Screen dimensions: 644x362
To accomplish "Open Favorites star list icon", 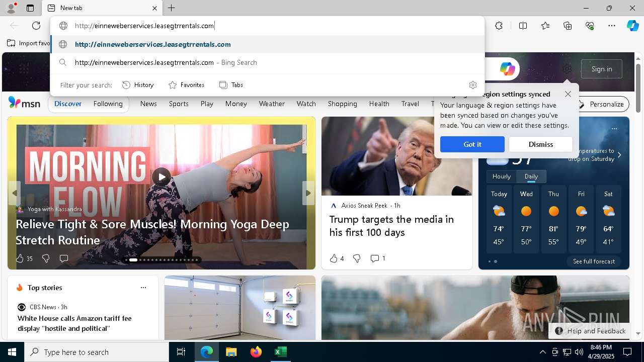I will click(545, 26).
